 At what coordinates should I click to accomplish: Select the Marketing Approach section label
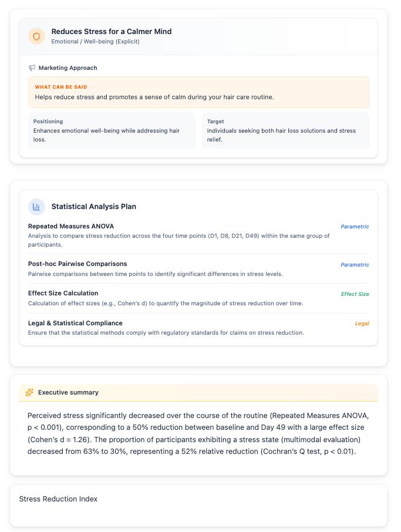tap(68, 68)
